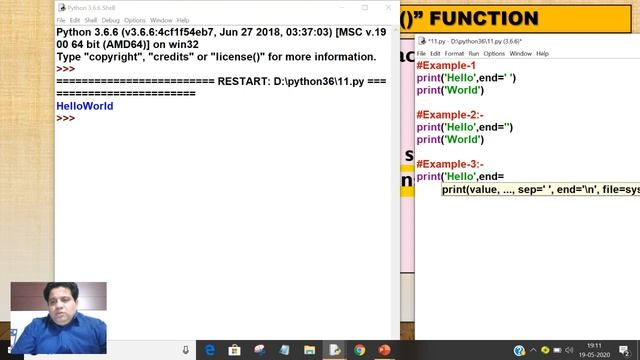Click the #Example-2:- comment in the editor
This screenshot has width=640, height=360.
click(450, 115)
